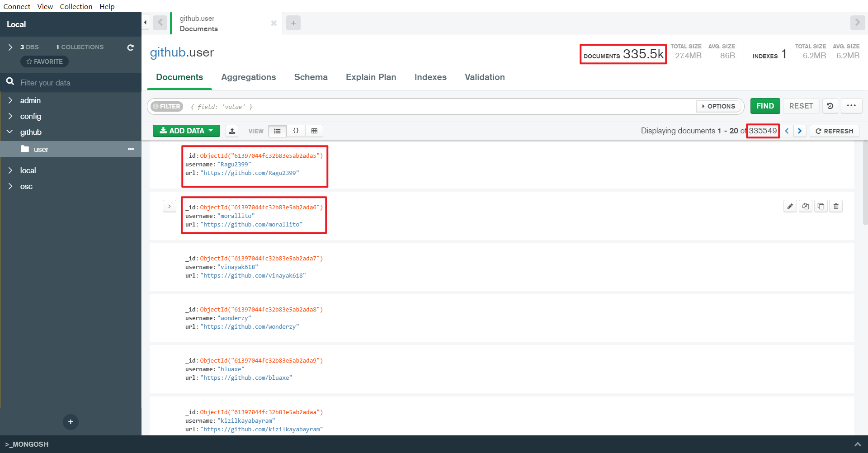Open the query bar more options
This screenshot has height=453, width=868.
coord(852,106)
